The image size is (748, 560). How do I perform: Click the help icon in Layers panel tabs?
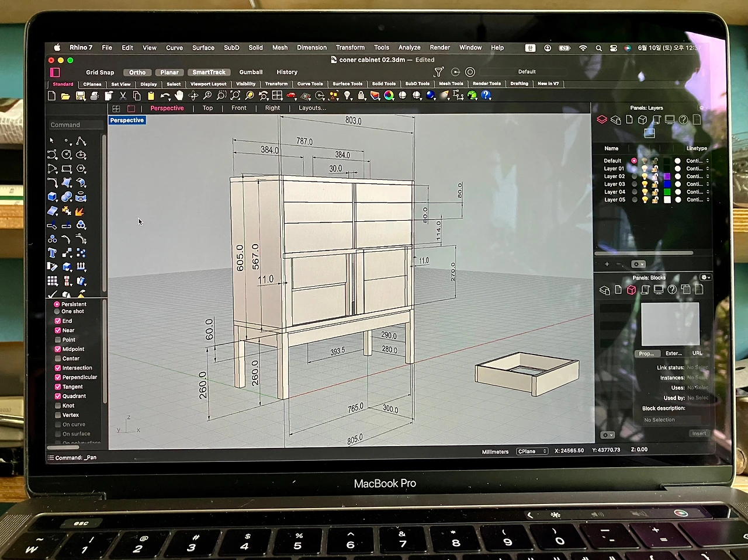(683, 120)
